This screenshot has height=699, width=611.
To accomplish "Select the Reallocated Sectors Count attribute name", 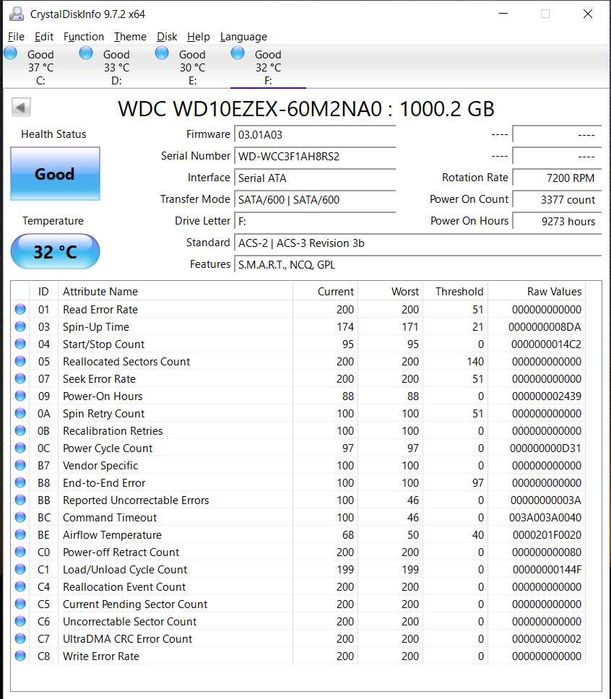I will tap(126, 362).
